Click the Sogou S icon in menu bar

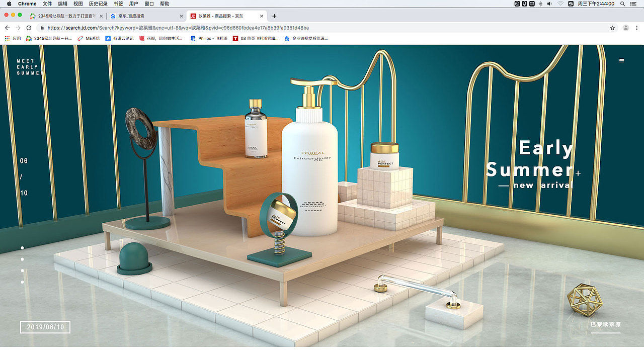coord(571,4)
